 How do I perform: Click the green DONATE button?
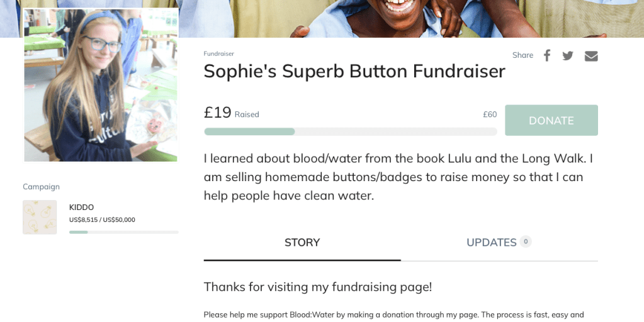pyautogui.click(x=551, y=120)
